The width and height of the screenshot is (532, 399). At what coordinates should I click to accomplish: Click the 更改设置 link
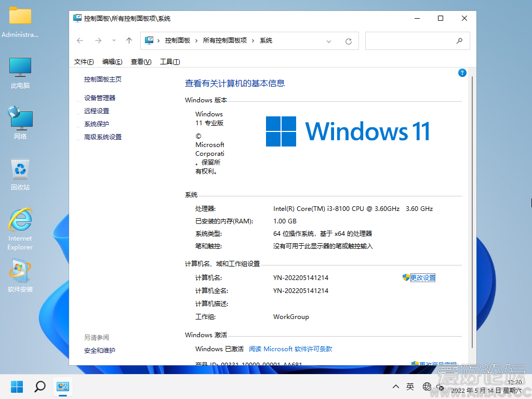point(422,278)
